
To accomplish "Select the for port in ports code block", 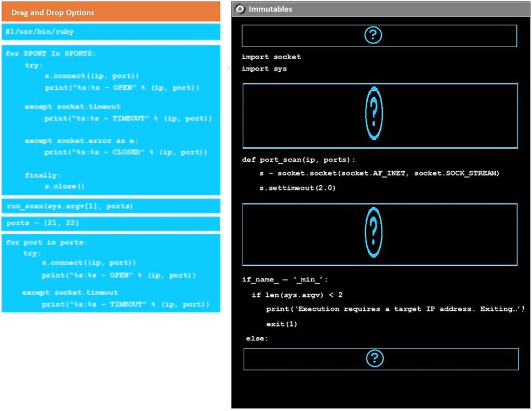I will tap(110, 272).
